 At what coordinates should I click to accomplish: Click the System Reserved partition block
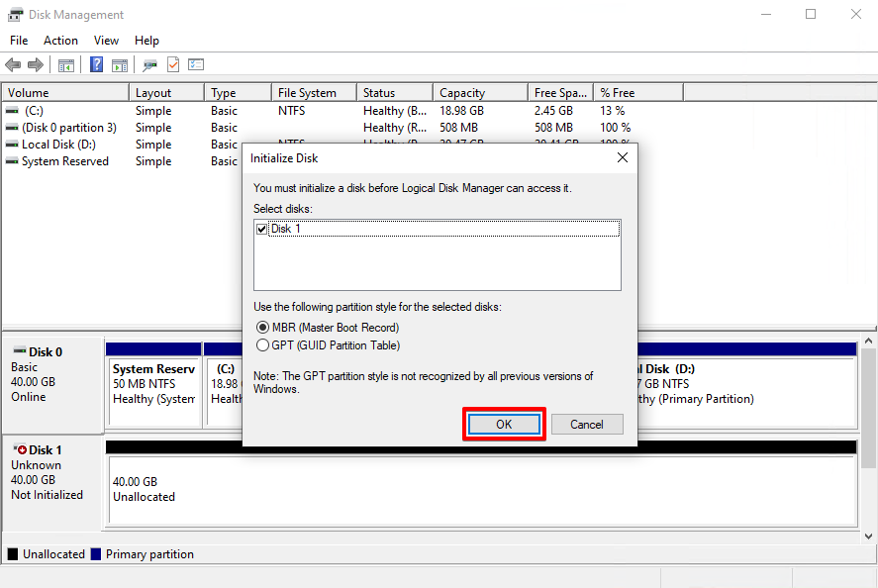tap(153, 386)
